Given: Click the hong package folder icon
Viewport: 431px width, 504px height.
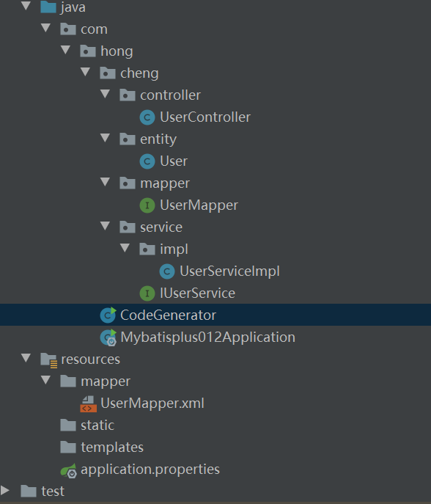Looking at the screenshot, I should coord(88,51).
